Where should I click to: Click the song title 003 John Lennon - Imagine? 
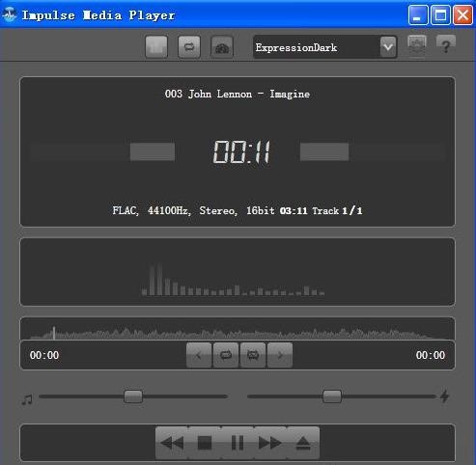click(238, 95)
